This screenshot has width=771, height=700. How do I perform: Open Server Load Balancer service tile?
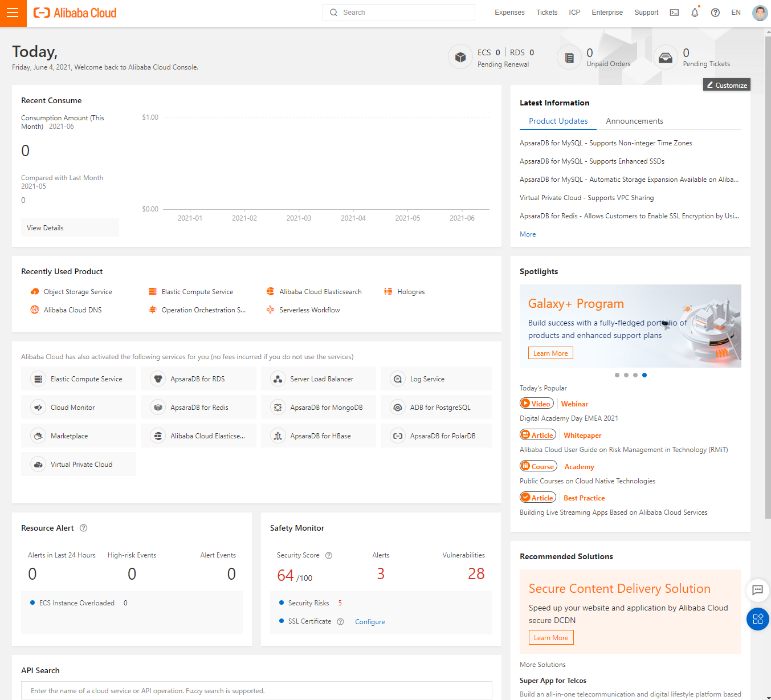[x=318, y=379]
